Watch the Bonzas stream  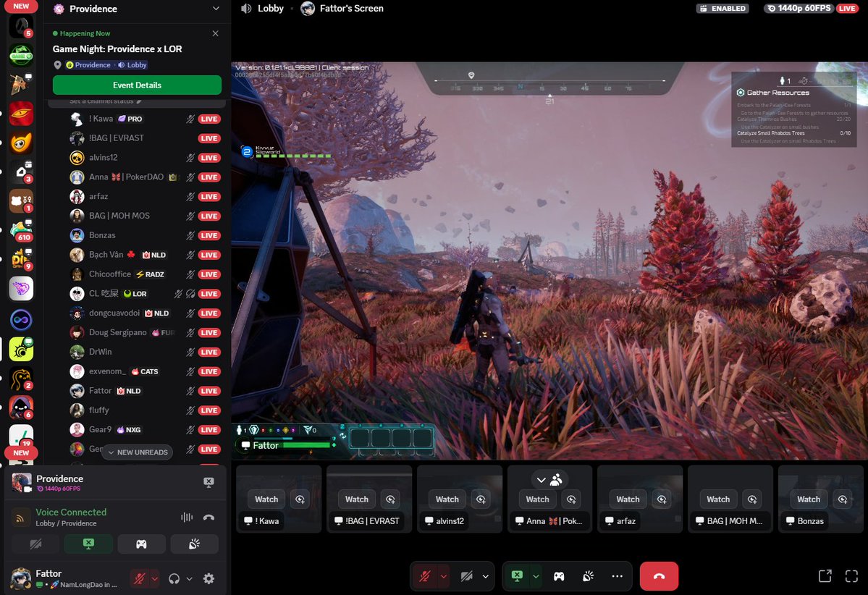pyautogui.click(x=808, y=499)
